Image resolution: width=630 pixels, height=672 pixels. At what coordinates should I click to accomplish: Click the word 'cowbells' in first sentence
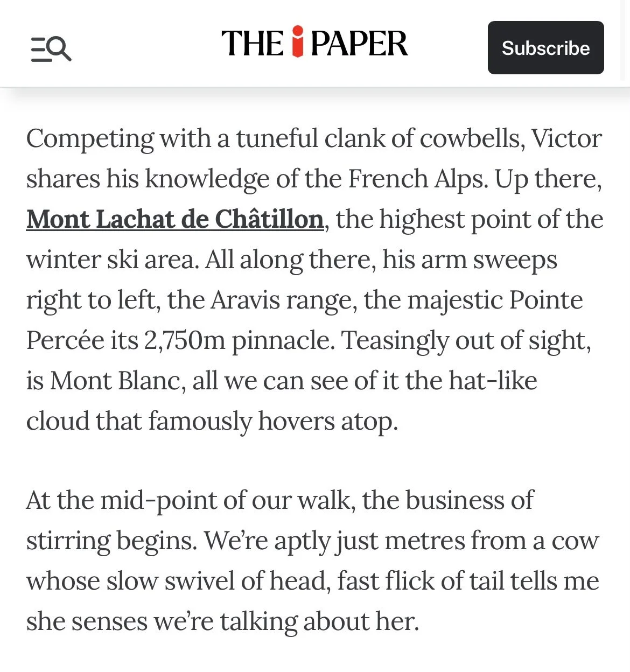pyautogui.click(x=469, y=138)
